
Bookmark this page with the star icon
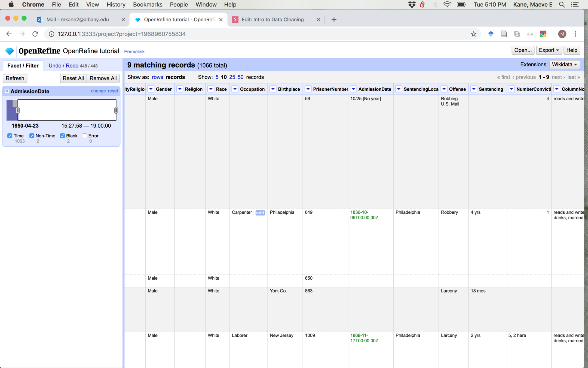click(474, 34)
